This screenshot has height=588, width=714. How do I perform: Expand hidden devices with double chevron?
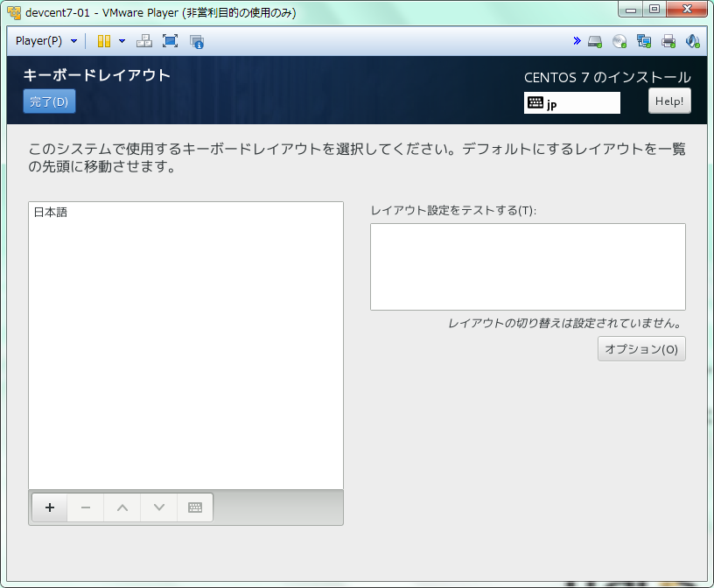tap(577, 41)
